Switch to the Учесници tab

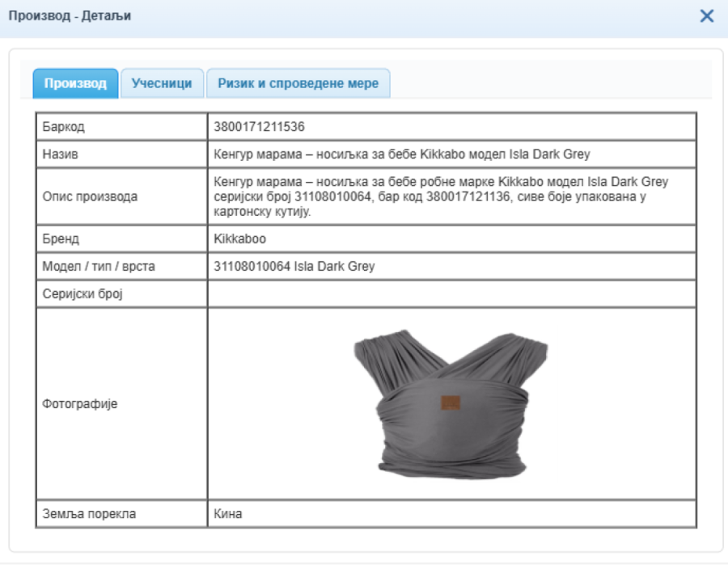[x=162, y=83]
